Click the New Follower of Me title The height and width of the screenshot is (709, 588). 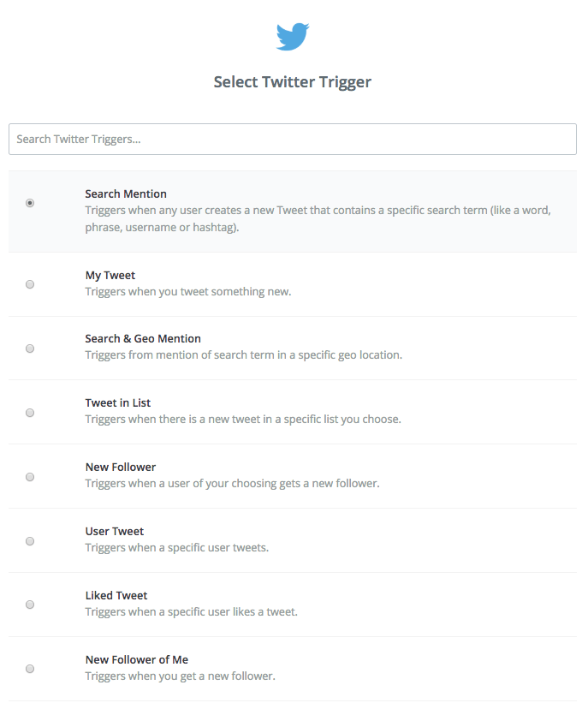pyautogui.click(x=137, y=660)
